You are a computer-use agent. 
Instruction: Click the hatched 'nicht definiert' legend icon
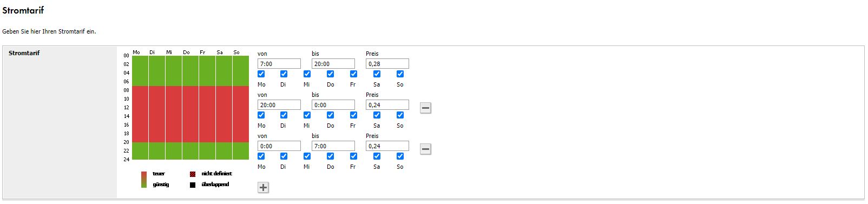pos(193,174)
